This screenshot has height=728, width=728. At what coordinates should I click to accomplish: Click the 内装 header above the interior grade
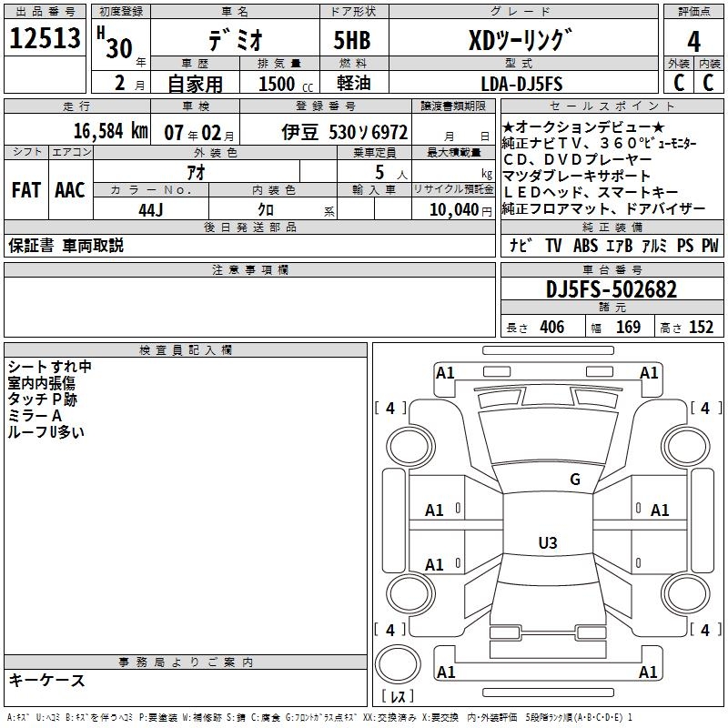click(x=709, y=64)
